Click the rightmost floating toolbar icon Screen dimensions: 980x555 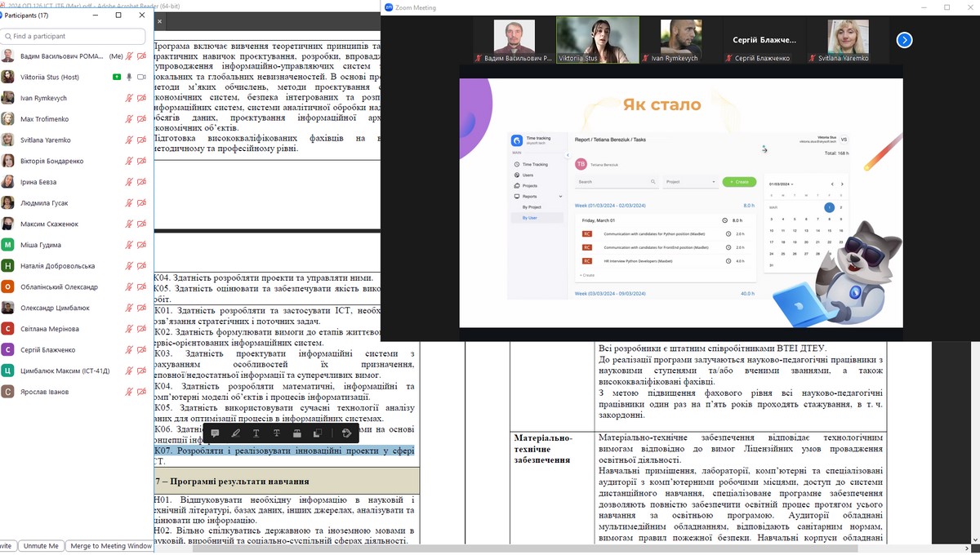coord(347,433)
